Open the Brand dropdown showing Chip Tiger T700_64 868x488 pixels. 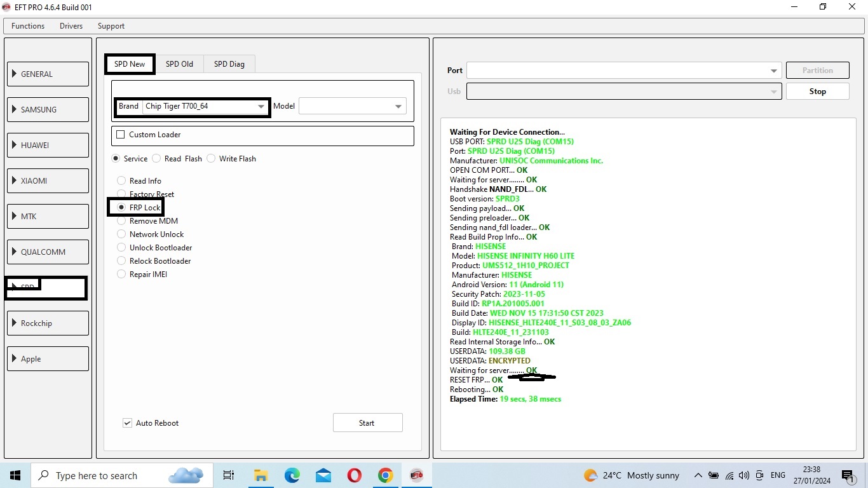tap(205, 106)
